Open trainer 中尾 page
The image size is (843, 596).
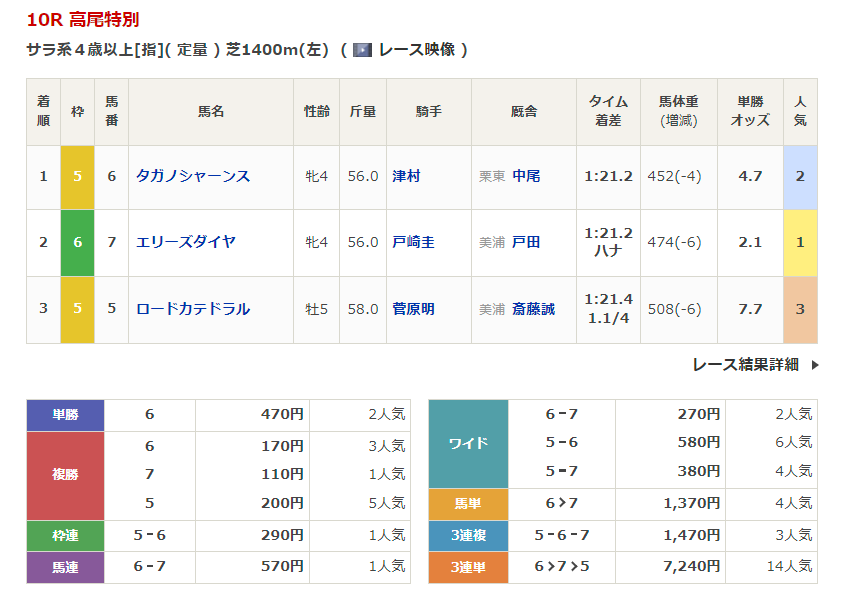click(526, 176)
